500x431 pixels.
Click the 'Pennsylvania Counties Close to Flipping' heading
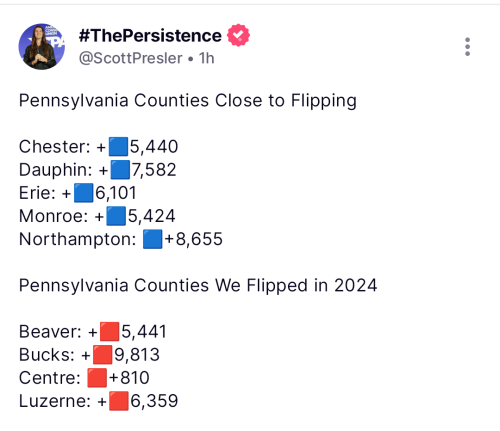pyautogui.click(x=188, y=101)
